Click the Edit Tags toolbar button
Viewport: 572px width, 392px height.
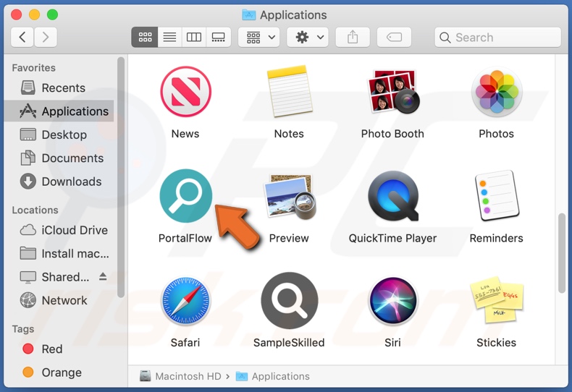(395, 37)
